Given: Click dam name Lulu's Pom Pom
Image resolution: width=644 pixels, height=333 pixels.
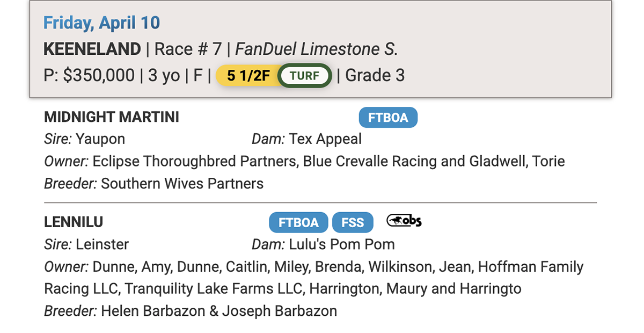Looking at the screenshot, I should (342, 244).
